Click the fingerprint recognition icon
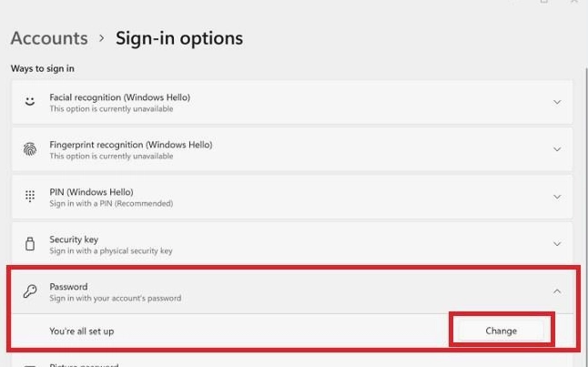Image resolution: width=588 pixels, height=367 pixels. click(30, 149)
